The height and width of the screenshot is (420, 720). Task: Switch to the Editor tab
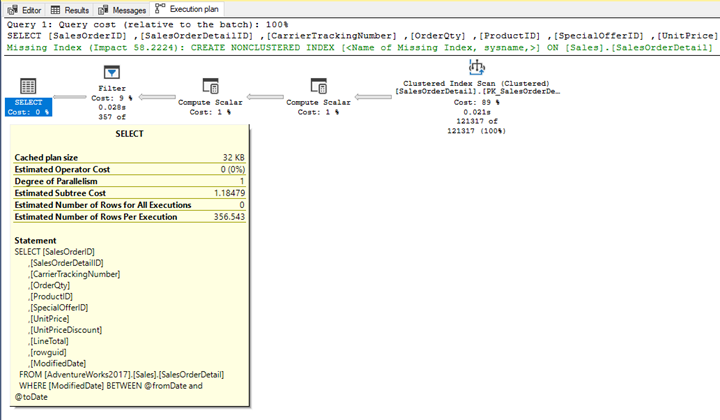click(24, 10)
